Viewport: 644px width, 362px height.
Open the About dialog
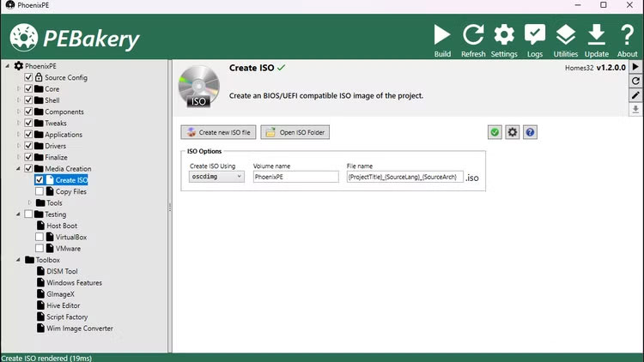(x=627, y=40)
